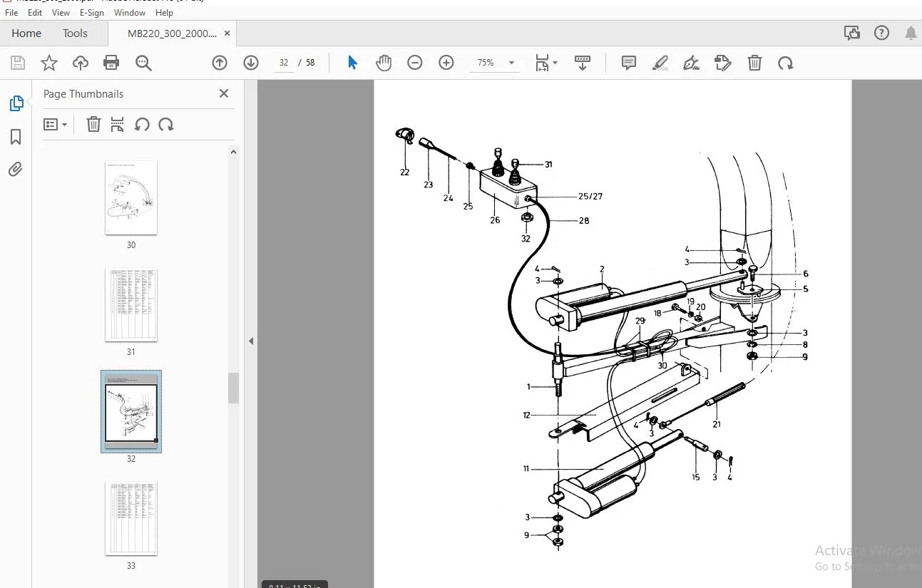Viewport: 922px width, 588px height.
Task: Rotate thumbnail pages counterclockwise
Action: 142,125
